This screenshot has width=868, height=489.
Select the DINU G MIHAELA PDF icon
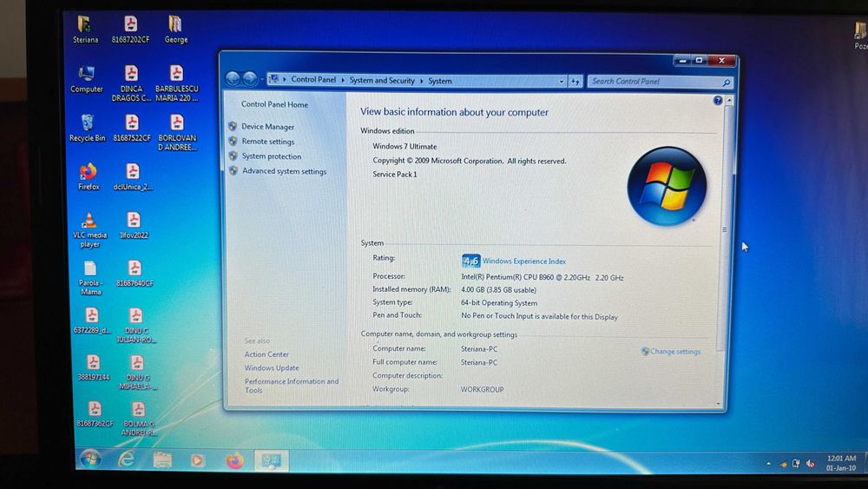[137, 372]
